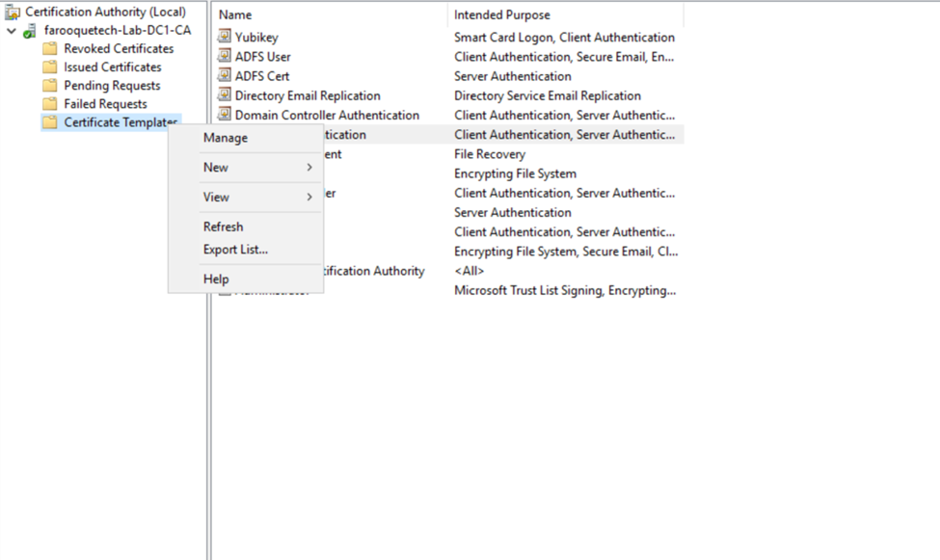Click the 'File Recovery' purpose cell
This screenshot has width=940, height=560.
pyautogui.click(x=490, y=154)
